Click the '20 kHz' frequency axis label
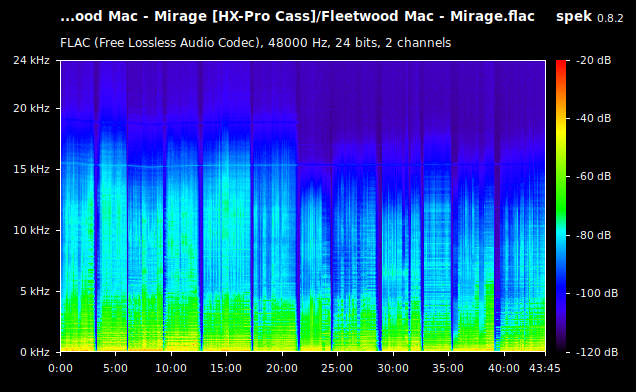Viewport: 636px width, 392px height. coord(31,108)
